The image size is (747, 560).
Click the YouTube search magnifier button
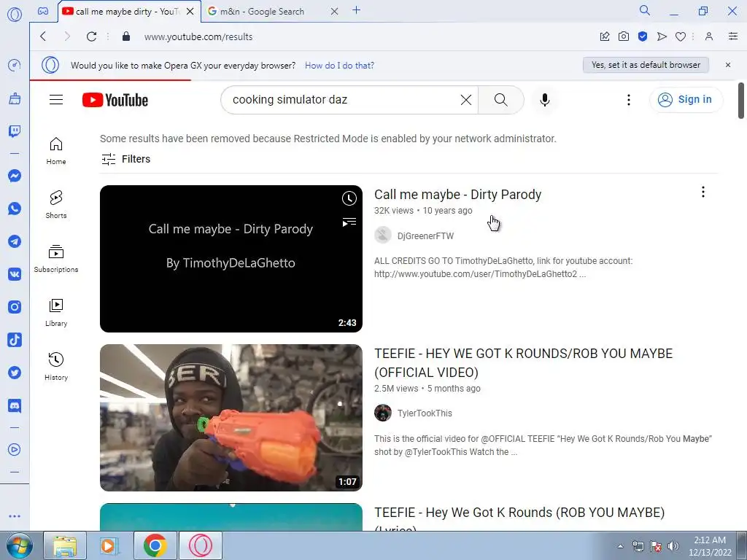(x=500, y=99)
